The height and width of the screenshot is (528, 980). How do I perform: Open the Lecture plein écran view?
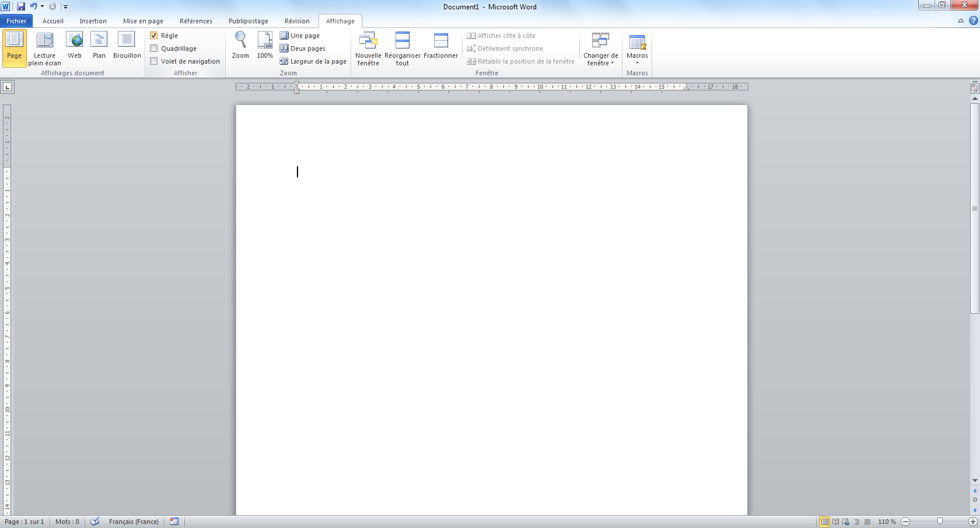point(44,48)
